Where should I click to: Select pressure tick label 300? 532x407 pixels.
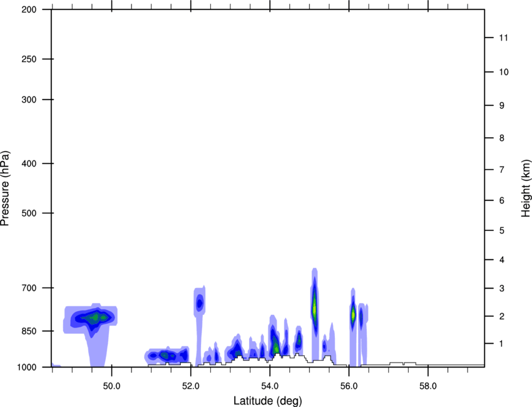(x=29, y=100)
